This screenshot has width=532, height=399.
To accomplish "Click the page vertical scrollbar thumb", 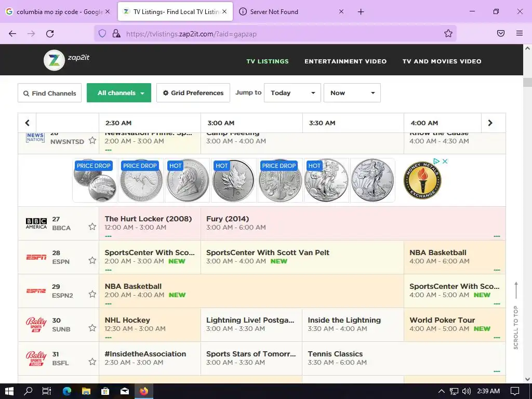I will pos(527,82).
